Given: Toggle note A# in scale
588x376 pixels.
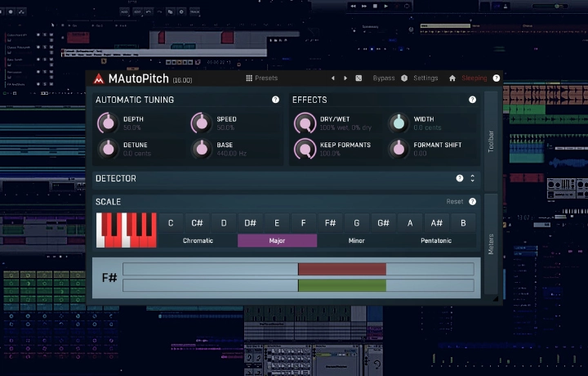Looking at the screenshot, I should point(436,223).
